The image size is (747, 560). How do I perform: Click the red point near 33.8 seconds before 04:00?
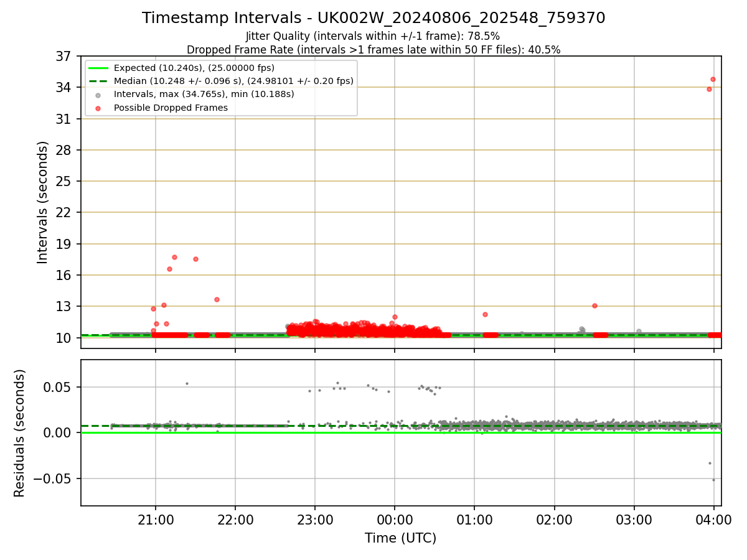coord(709,89)
